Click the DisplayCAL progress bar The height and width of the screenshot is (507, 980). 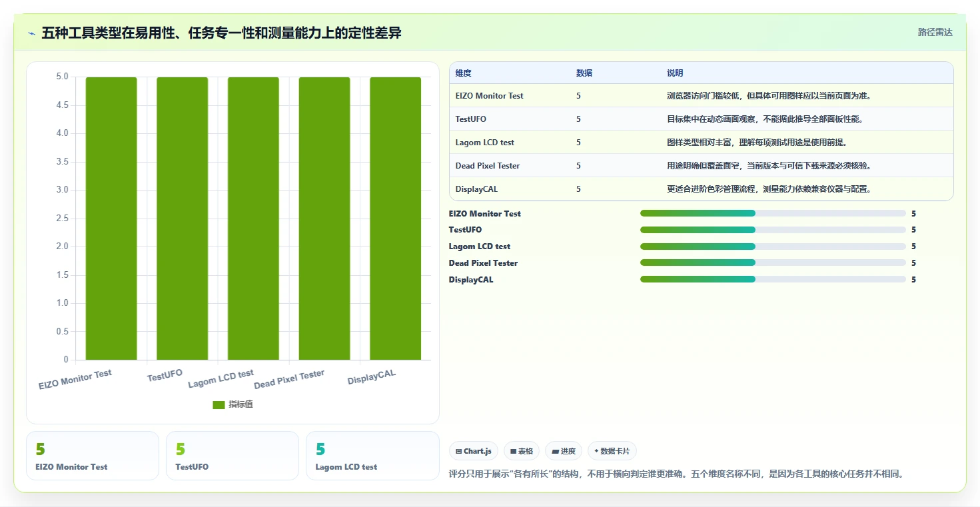pos(773,280)
